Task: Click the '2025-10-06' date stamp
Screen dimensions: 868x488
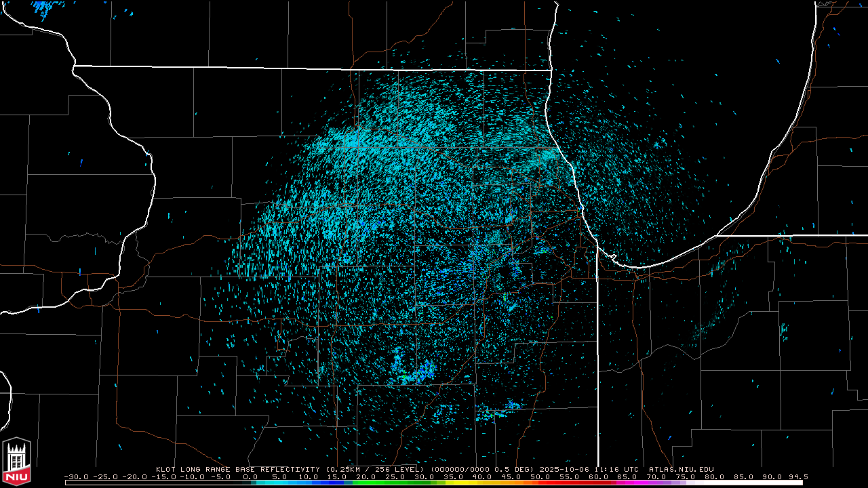Action: pos(564,469)
